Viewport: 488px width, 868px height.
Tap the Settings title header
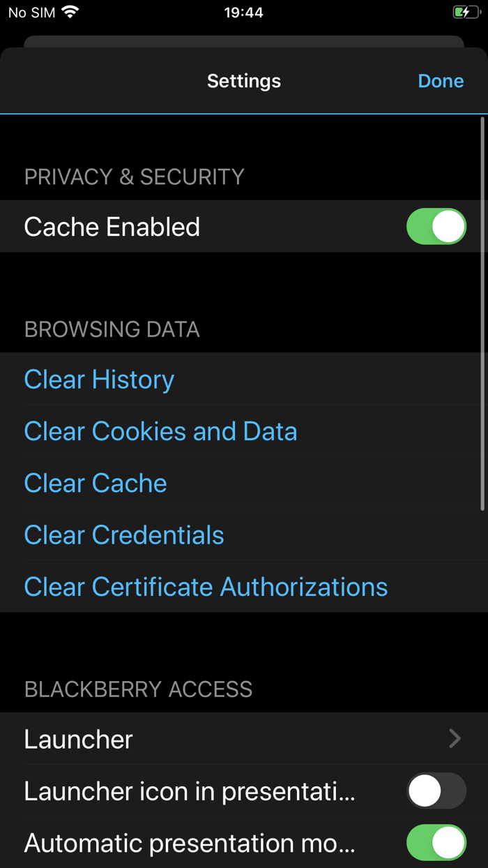[x=243, y=80]
